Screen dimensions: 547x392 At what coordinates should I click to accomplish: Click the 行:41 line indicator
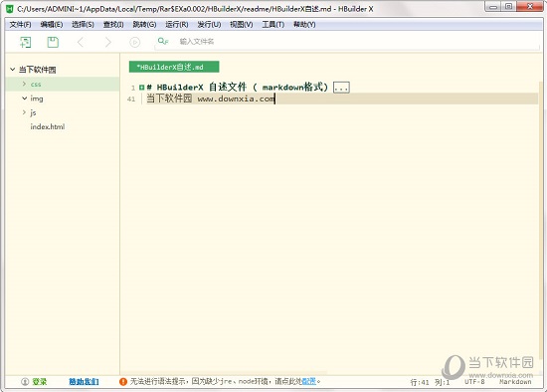420,382
